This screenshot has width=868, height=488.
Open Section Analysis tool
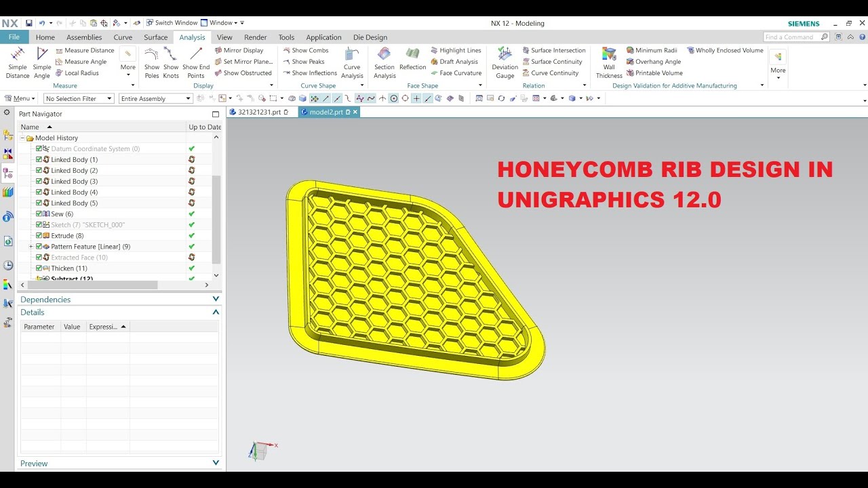click(x=384, y=62)
